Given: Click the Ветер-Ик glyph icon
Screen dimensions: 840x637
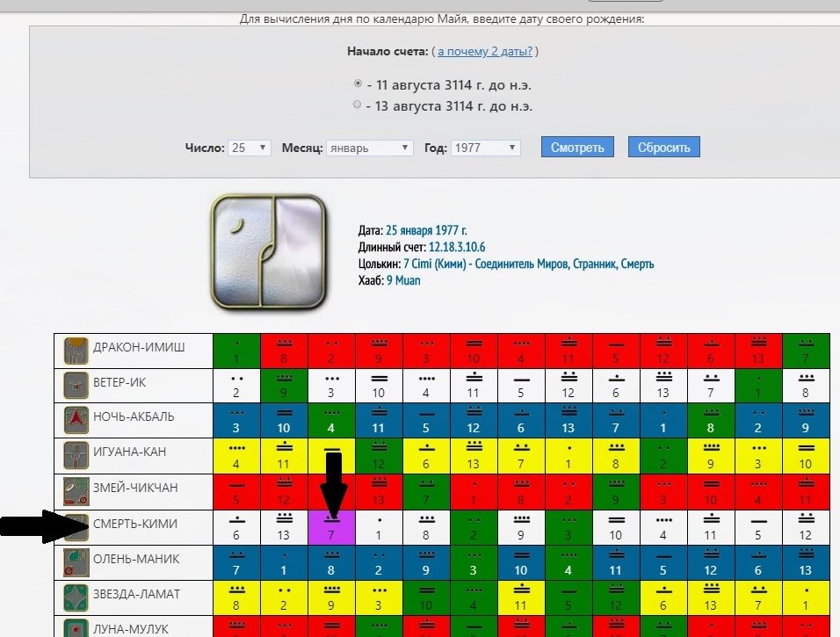Looking at the screenshot, I should click(x=76, y=386).
